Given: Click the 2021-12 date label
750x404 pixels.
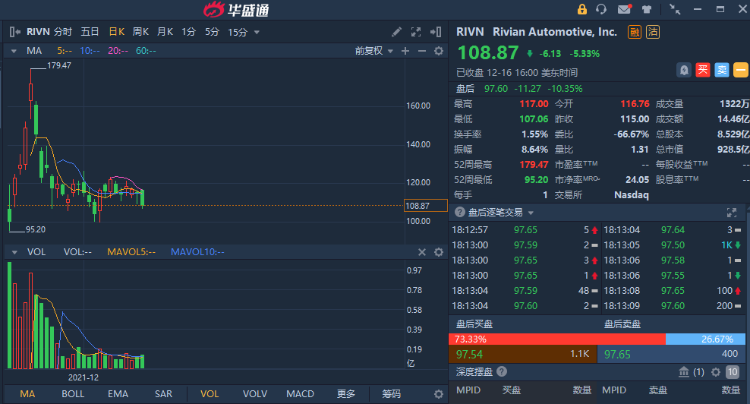Looking at the screenshot, I should coord(83,378).
